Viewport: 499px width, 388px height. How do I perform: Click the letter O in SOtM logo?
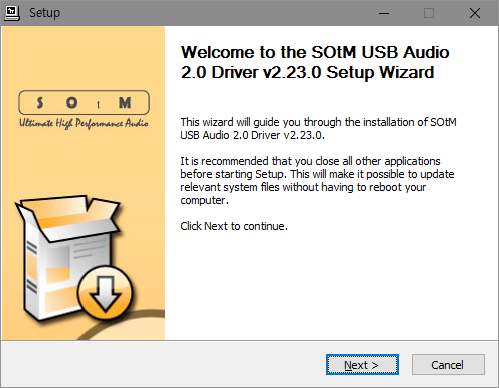[71, 103]
